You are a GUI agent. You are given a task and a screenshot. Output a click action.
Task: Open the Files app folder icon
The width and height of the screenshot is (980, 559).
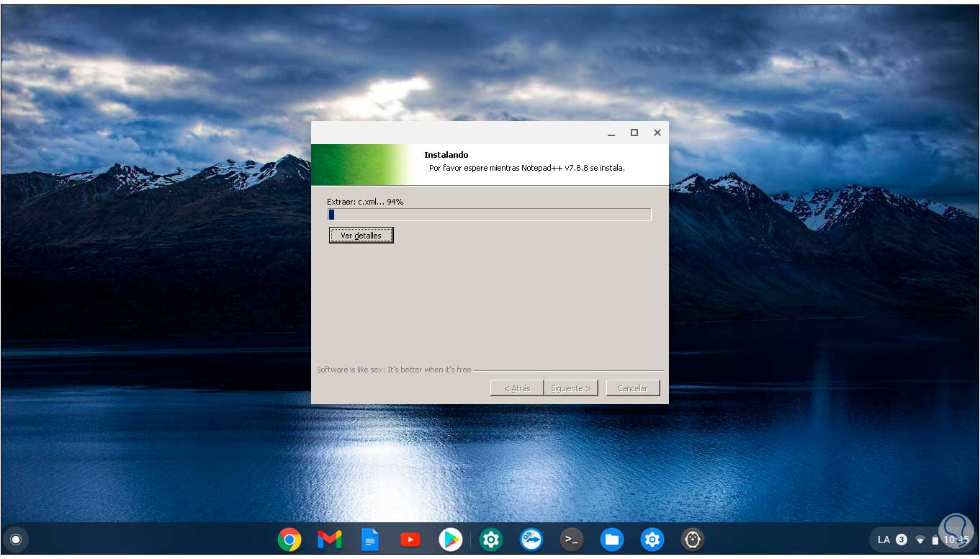coord(612,539)
